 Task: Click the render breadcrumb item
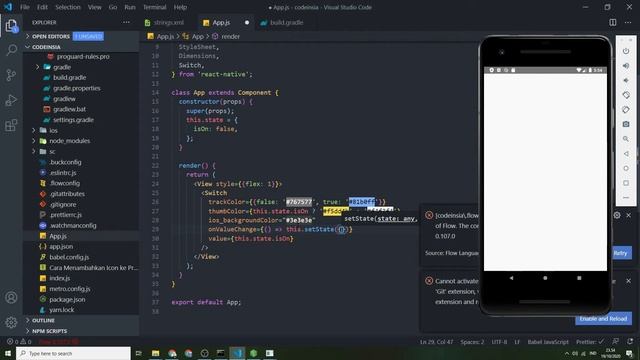(x=230, y=36)
